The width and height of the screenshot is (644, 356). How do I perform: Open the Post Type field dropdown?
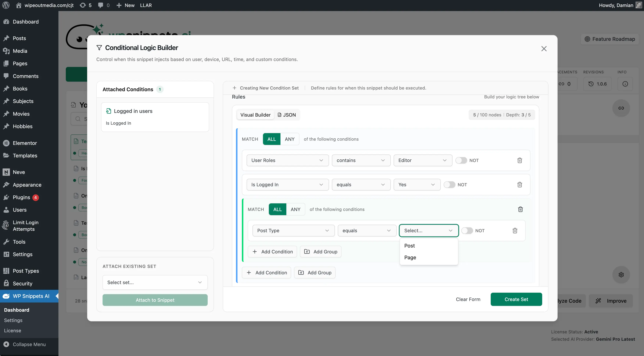294,231
